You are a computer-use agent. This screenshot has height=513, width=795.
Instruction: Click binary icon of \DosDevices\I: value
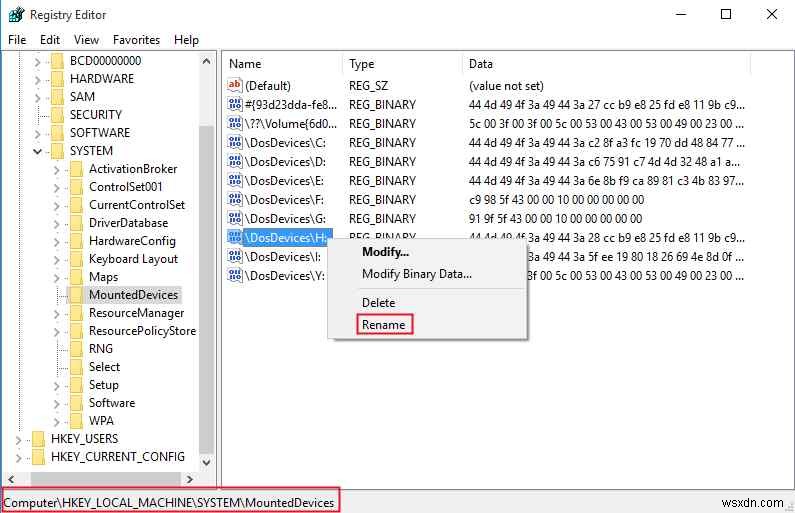pyautogui.click(x=235, y=256)
